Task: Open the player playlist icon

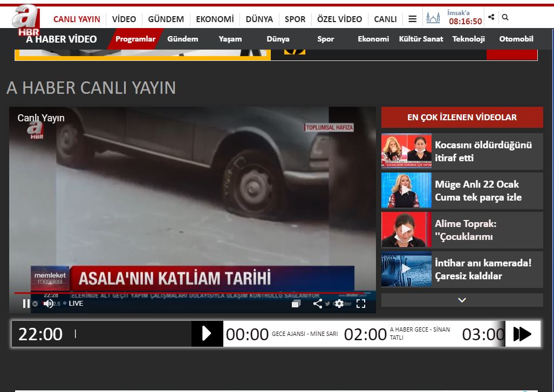Action: [x=296, y=304]
